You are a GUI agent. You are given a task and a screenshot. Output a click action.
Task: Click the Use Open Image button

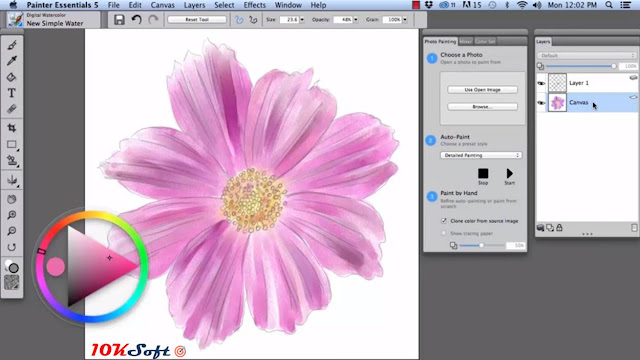coord(482,89)
